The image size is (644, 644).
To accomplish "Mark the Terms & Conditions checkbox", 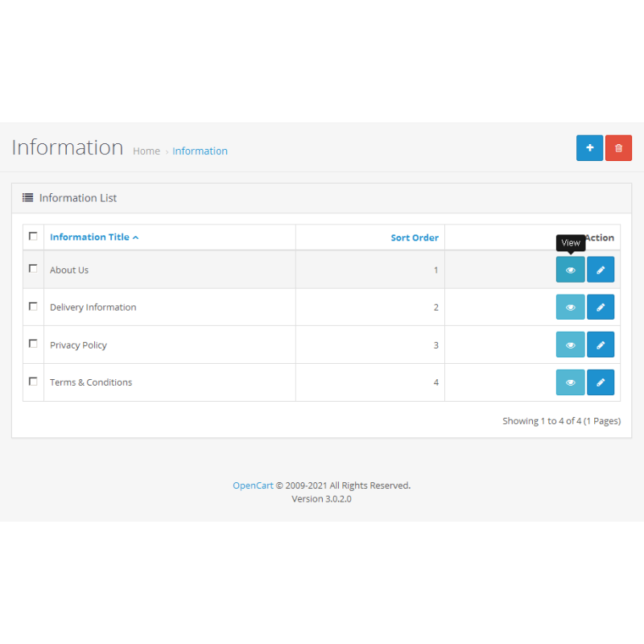I will point(33,382).
